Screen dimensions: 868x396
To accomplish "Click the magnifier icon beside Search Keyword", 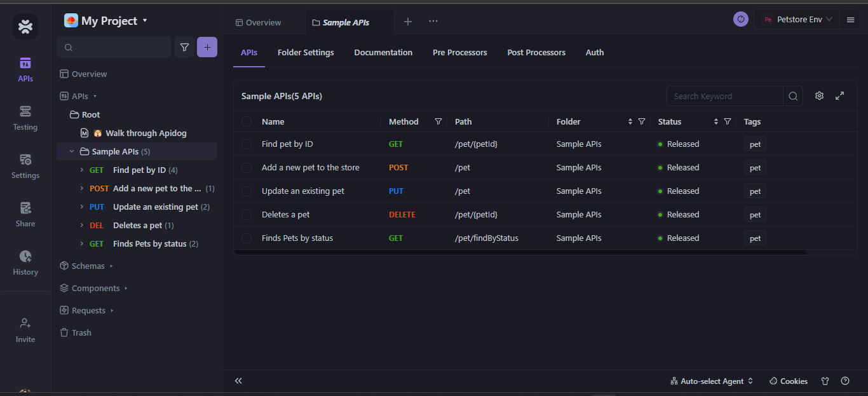I will (x=793, y=96).
